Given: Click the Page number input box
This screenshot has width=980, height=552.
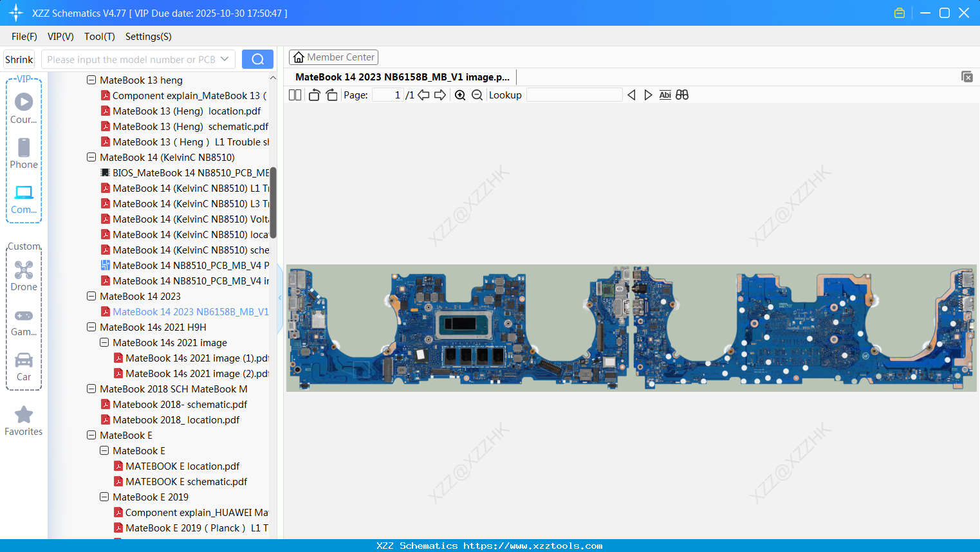Looking at the screenshot, I should [388, 95].
